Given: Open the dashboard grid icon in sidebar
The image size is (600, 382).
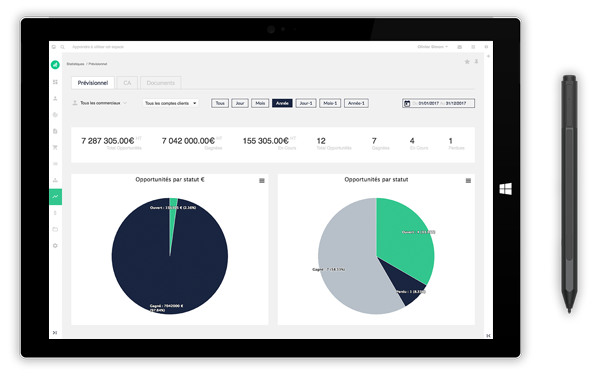Looking at the screenshot, I should [55, 82].
